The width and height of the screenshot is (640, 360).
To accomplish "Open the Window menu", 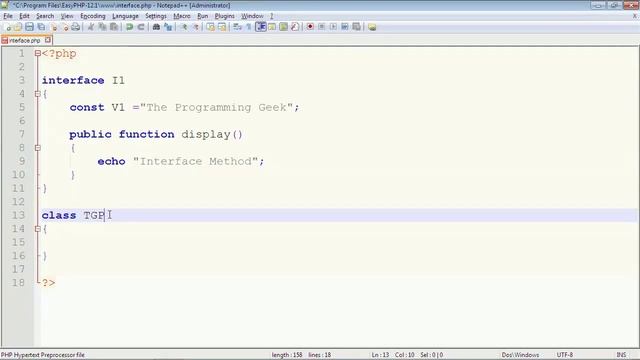I will coord(252,16).
